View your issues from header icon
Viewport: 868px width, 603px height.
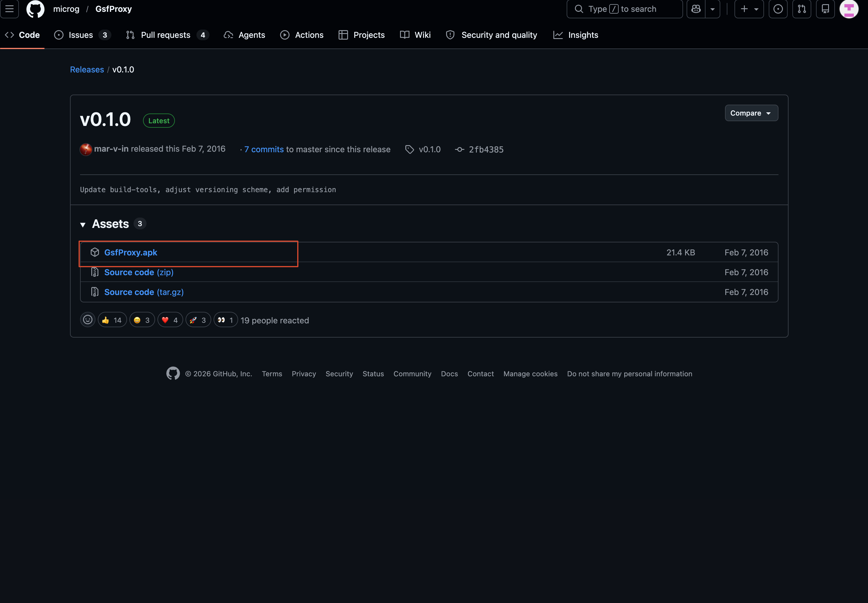click(x=778, y=9)
